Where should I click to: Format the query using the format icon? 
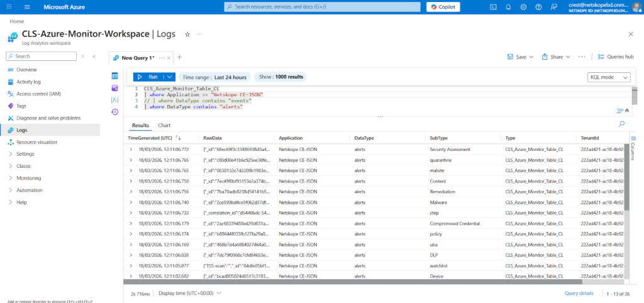[x=620, y=111]
